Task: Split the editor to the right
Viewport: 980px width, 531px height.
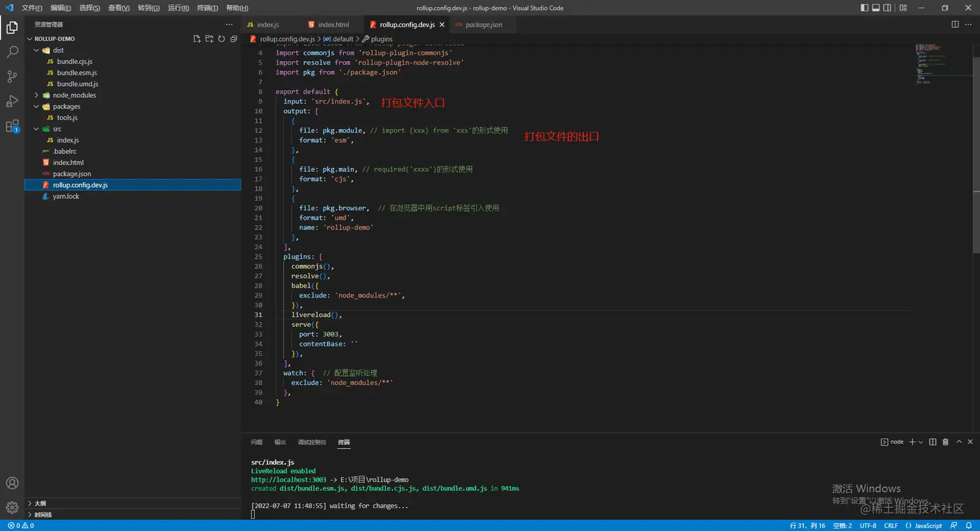Action: click(955, 25)
